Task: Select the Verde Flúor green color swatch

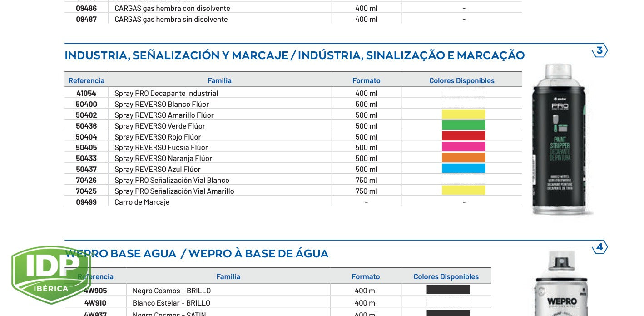Action: pos(463,125)
